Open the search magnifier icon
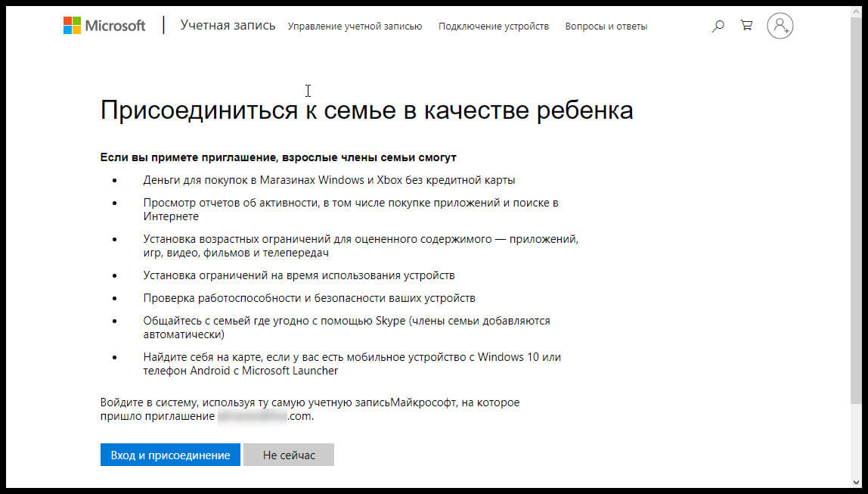The width and height of the screenshot is (868, 494). 718,26
